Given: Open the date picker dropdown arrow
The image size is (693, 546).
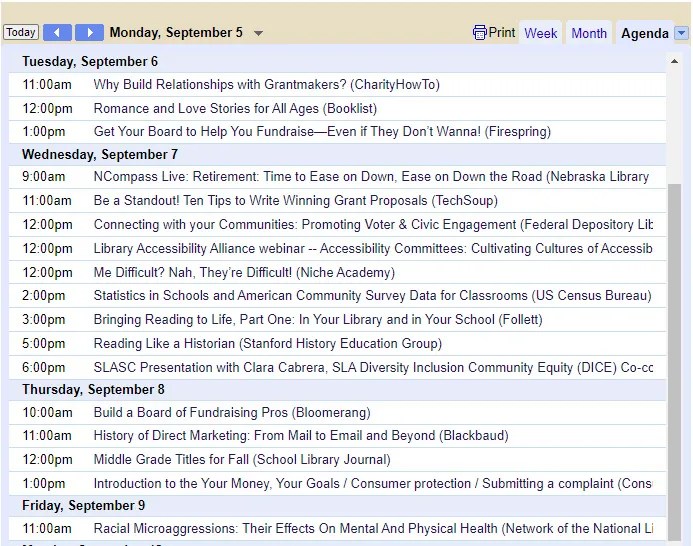Looking at the screenshot, I should coord(259,33).
